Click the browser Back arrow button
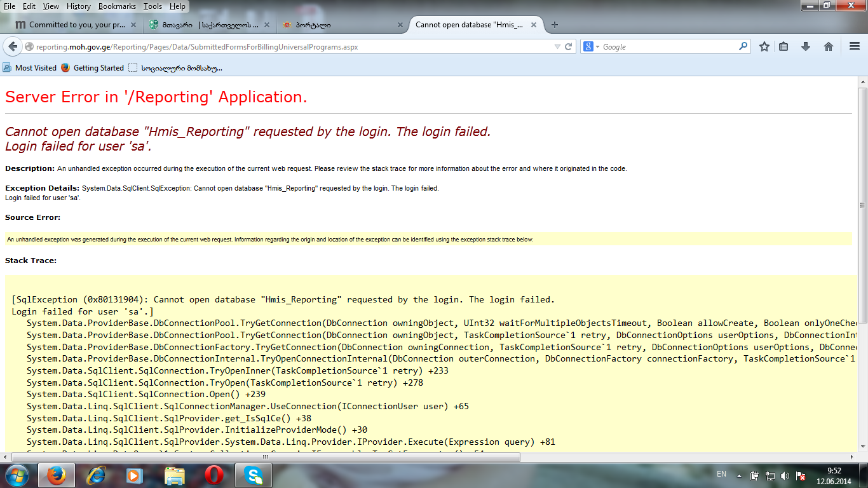 click(x=13, y=46)
